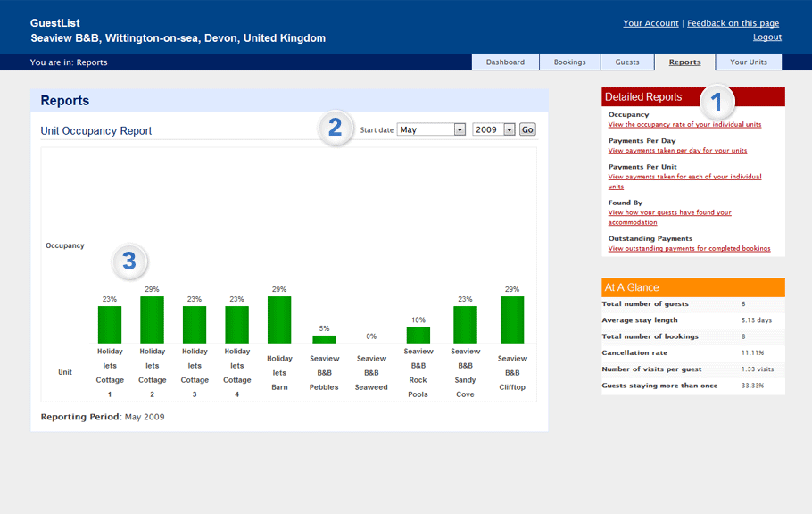View occupancy rate of individual units link
The image size is (812, 514).
[684, 124]
